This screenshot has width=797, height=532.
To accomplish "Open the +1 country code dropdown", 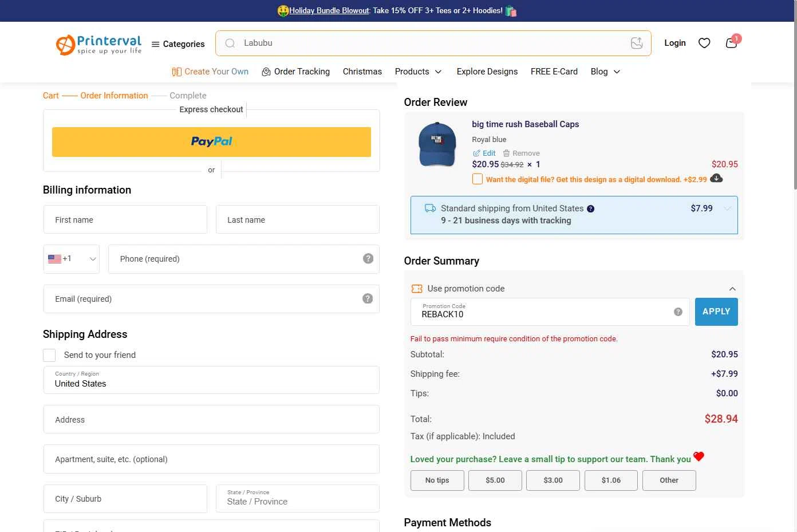I will click(x=72, y=259).
